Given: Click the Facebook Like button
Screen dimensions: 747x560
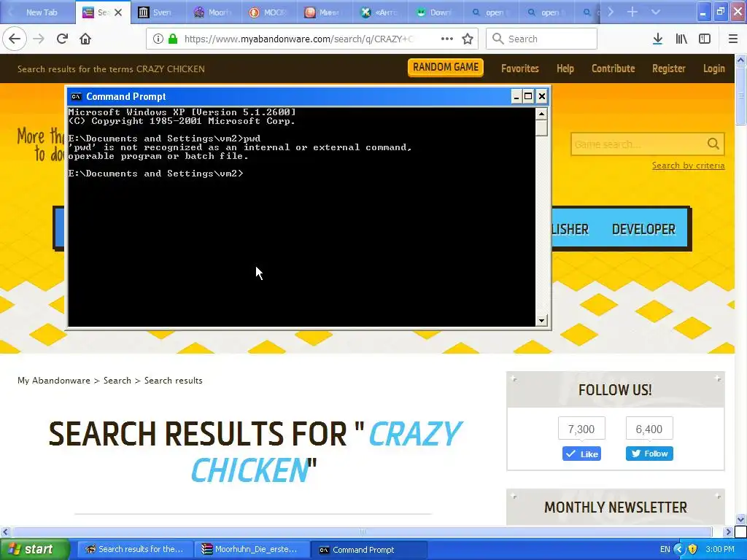Looking at the screenshot, I should point(581,454).
